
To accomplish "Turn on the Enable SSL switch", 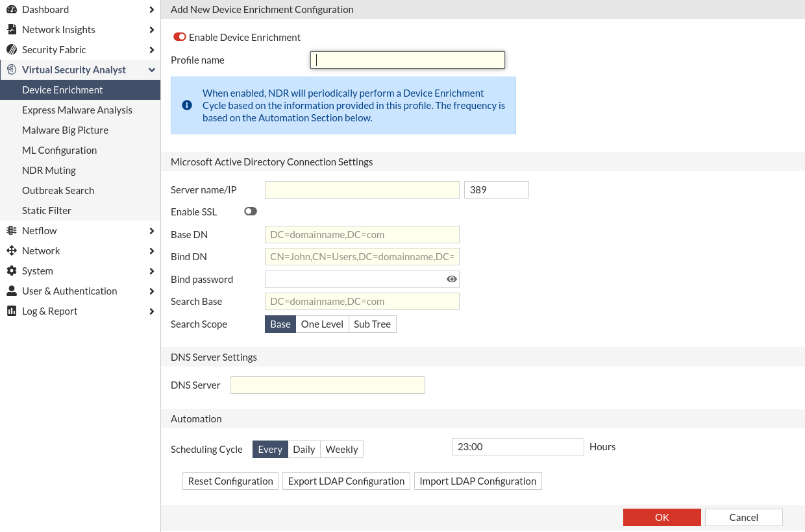I will coord(251,212).
